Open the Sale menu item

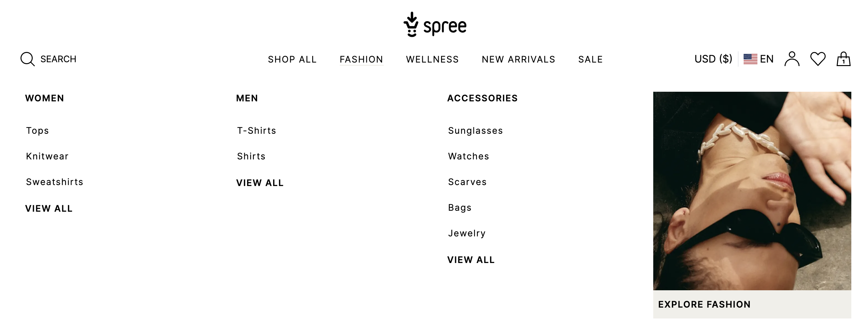click(x=590, y=59)
